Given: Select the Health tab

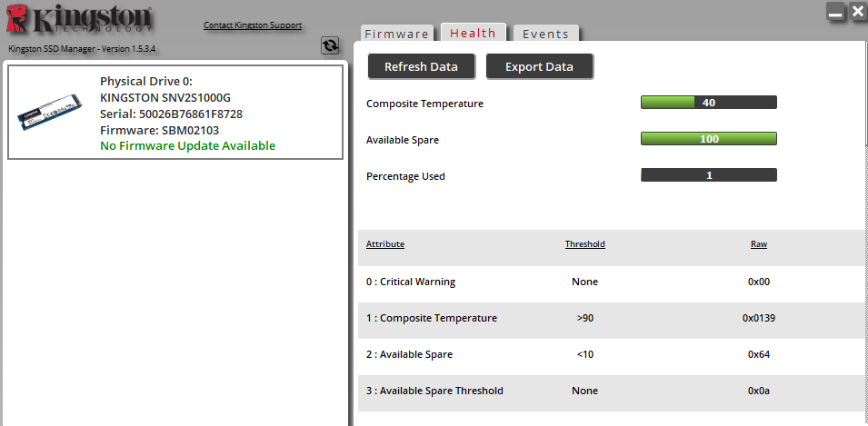Looking at the screenshot, I should click(473, 33).
